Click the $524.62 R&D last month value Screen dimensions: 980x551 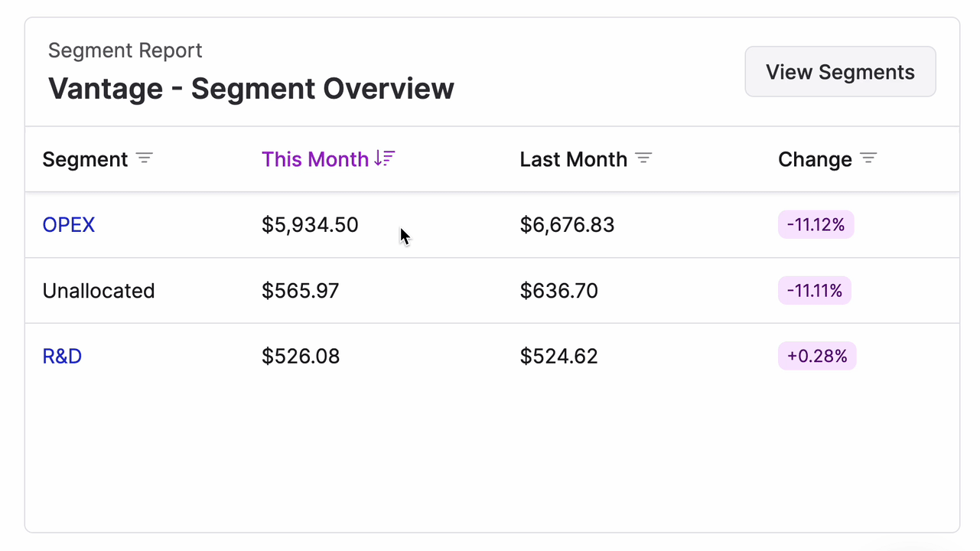pos(558,357)
